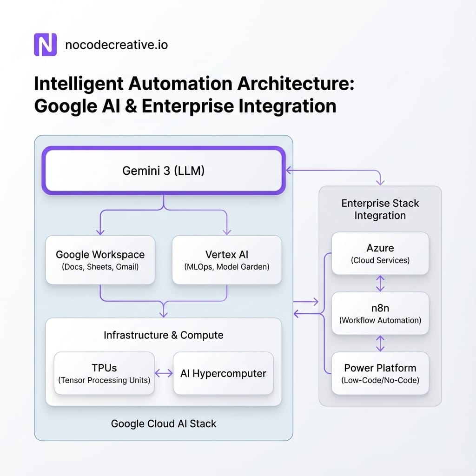Open the Enterprise Stack Integration panel

click(x=380, y=209)
